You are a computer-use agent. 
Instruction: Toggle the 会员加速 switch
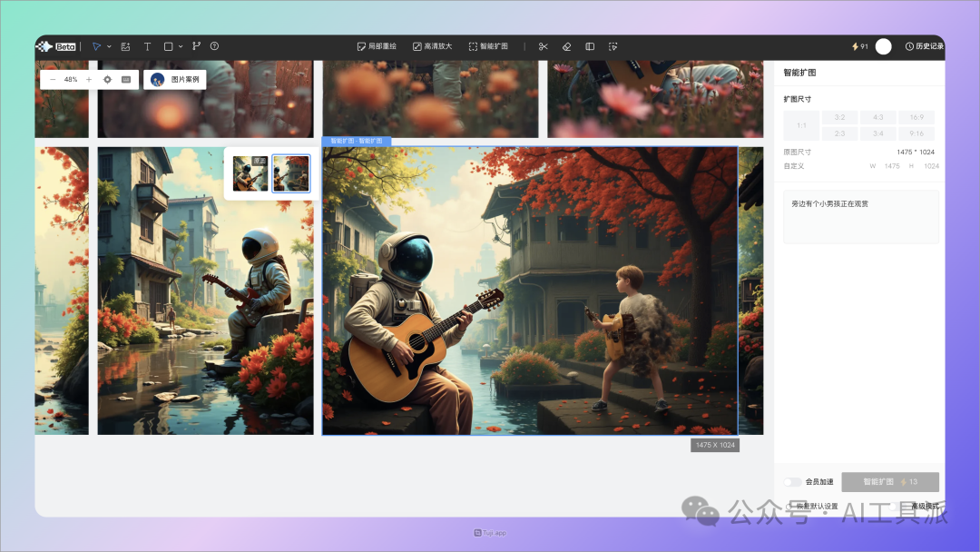tap(792, 482)
